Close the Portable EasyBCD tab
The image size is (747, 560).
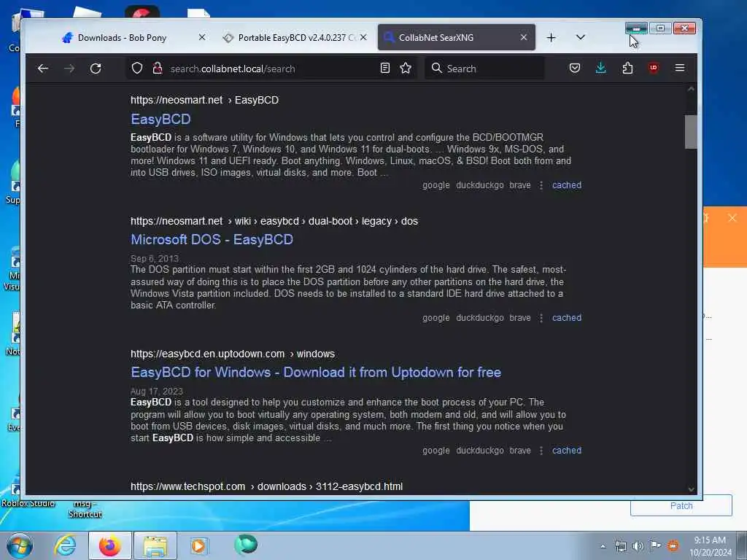pos(363,37)
